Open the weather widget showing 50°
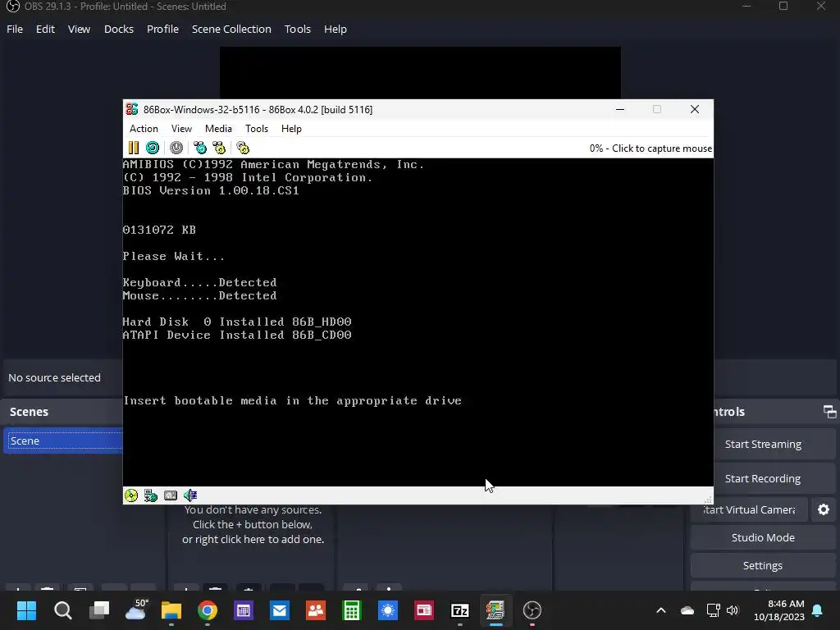This screenshot has width=840, height=630. pyautogui.click(x=136, y=609)
